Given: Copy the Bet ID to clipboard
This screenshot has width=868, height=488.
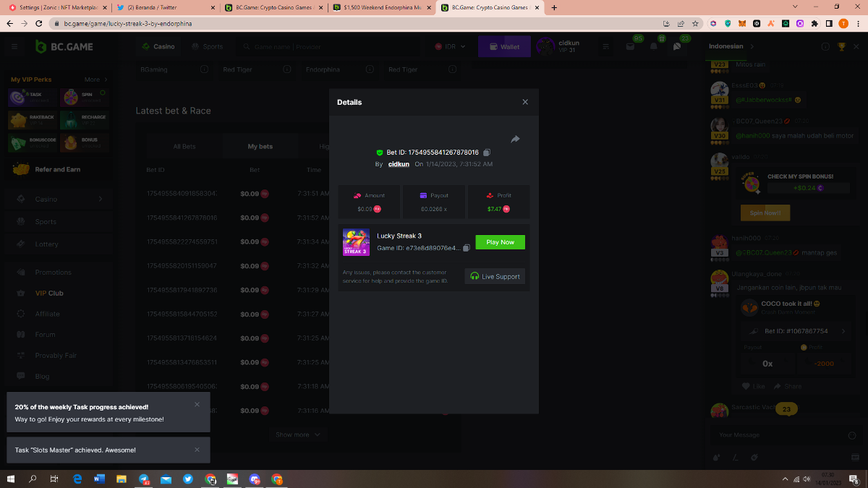Looking at the screenshot, I should (x=487, y=153).
